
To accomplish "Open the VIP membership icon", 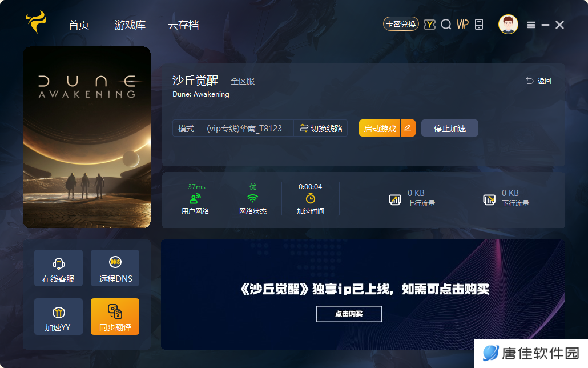I will 462,25.
